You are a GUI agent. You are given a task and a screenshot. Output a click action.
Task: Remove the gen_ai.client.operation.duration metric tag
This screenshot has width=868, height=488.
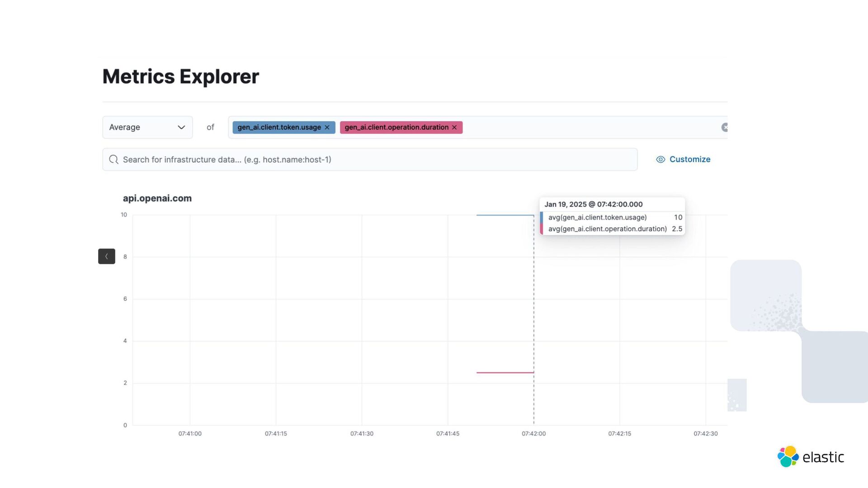pyautogui.click(x=454, y=127)
